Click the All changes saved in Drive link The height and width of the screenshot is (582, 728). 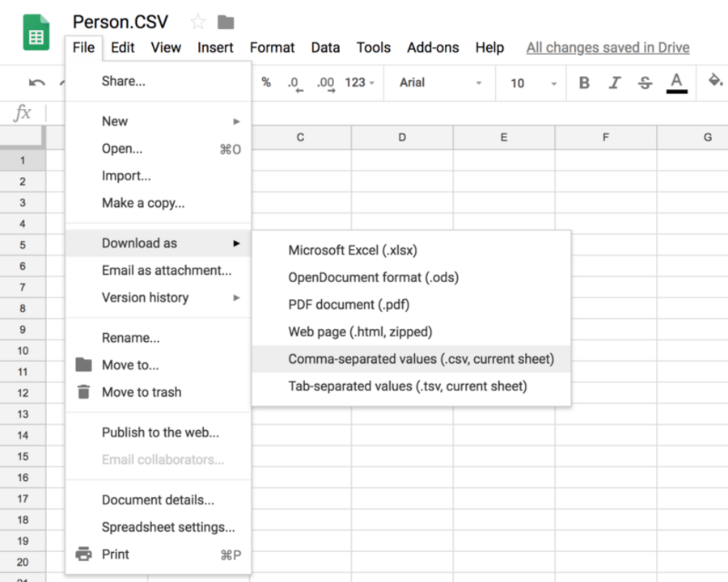(x=607, y=48)
